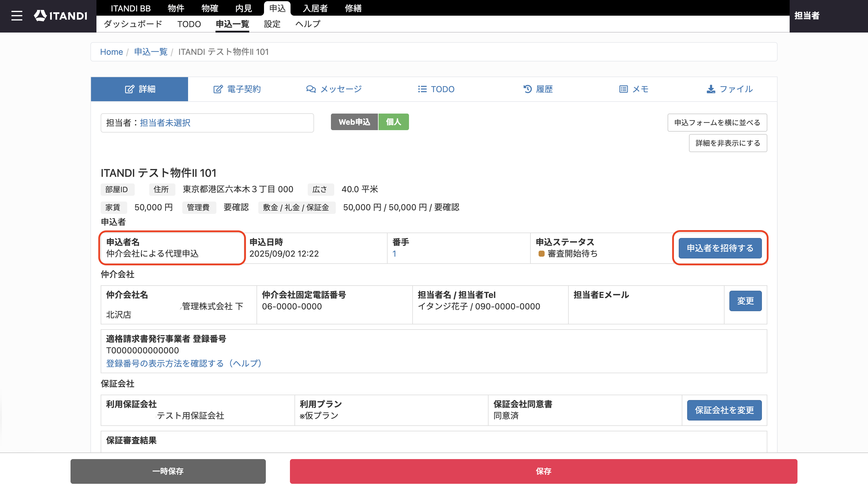Click the green 個人 badge
The image size is (868, 488).
[394, 122]
